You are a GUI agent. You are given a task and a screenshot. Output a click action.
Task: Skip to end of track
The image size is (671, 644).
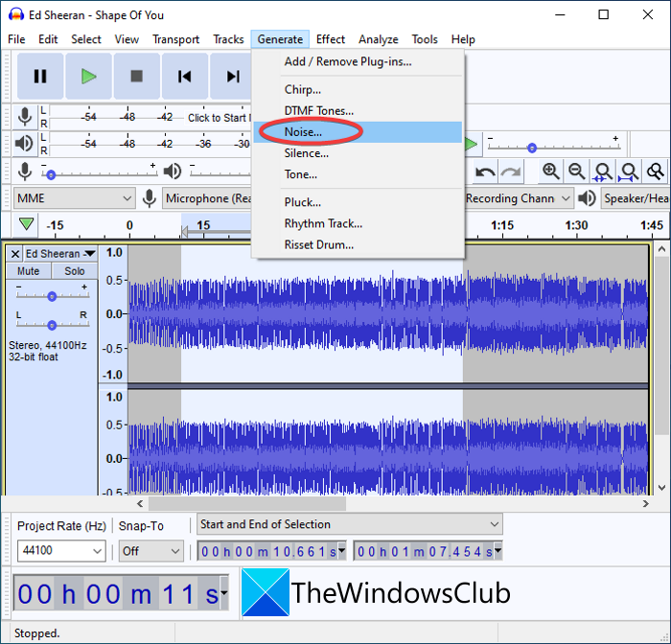point(232,77)
